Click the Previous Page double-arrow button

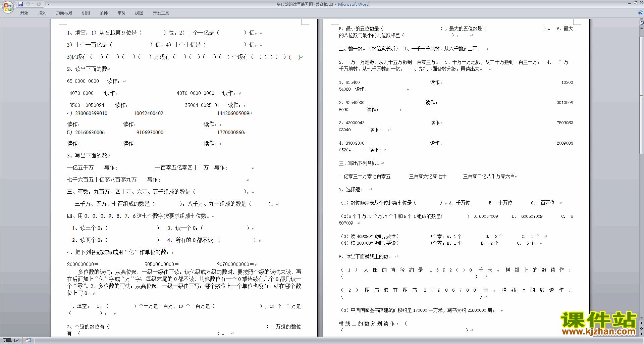pyautogui.click(x=642, y=324)
